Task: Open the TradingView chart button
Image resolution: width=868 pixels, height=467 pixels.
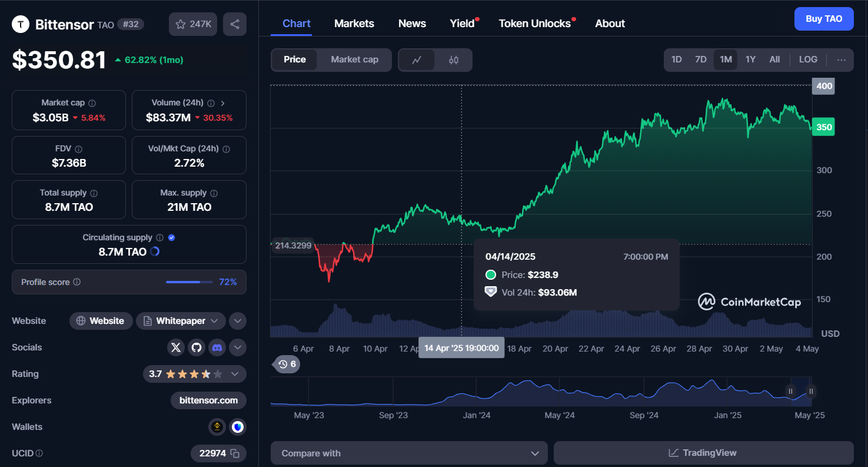Action: point(703,453)
